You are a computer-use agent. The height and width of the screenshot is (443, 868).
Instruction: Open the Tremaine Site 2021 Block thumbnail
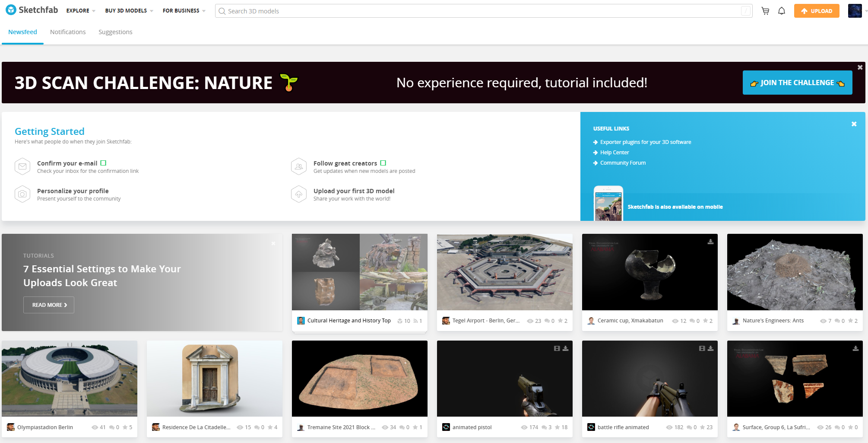(x=360, y=379)
